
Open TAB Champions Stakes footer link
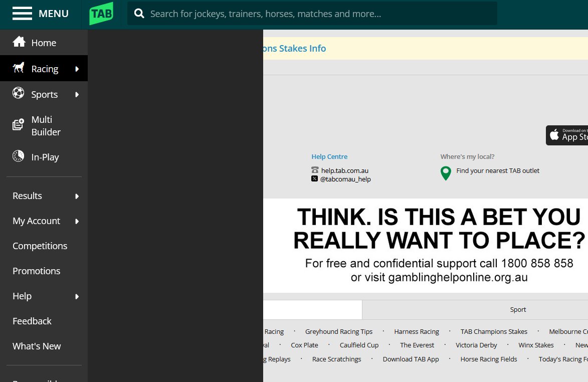(494, 332)
